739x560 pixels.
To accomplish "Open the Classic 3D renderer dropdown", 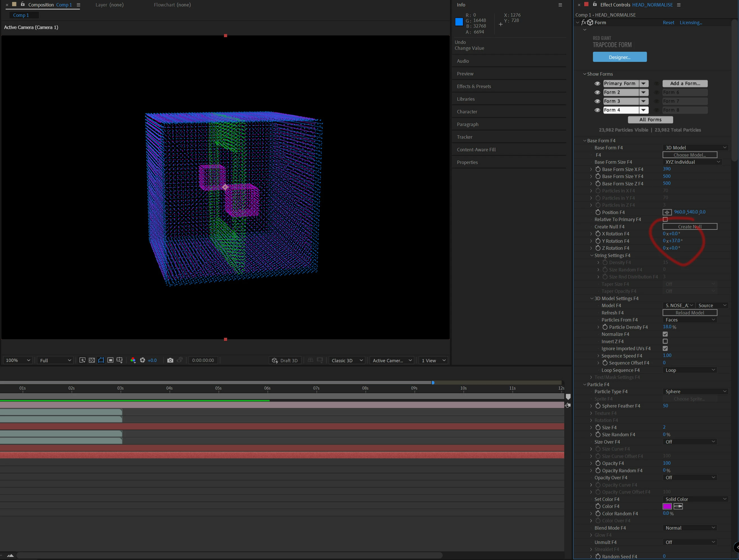I will point(347,360).
